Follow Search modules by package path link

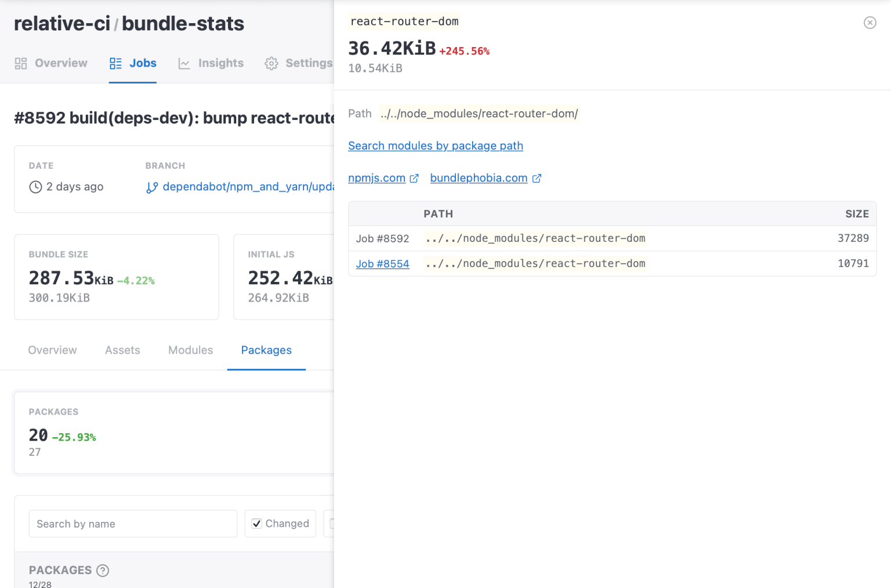436,146
